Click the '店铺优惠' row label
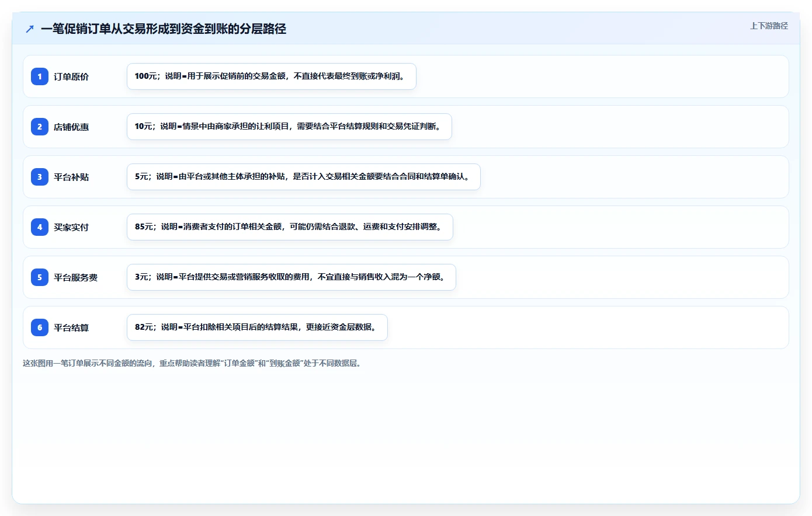812x516 pixels. point(71,127)
